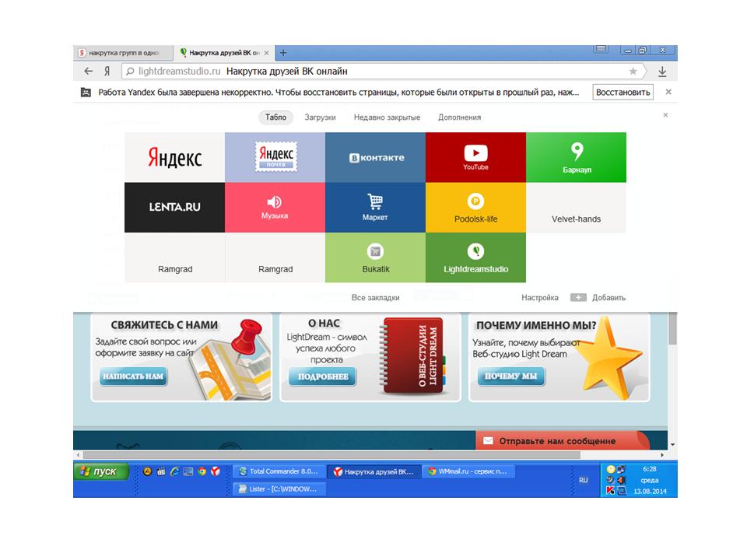Image resolution: width=747 pixels, height=560 pixels.
Task: Launch Internet Explorer from quick launch
Action: click(x=175, y=471)
